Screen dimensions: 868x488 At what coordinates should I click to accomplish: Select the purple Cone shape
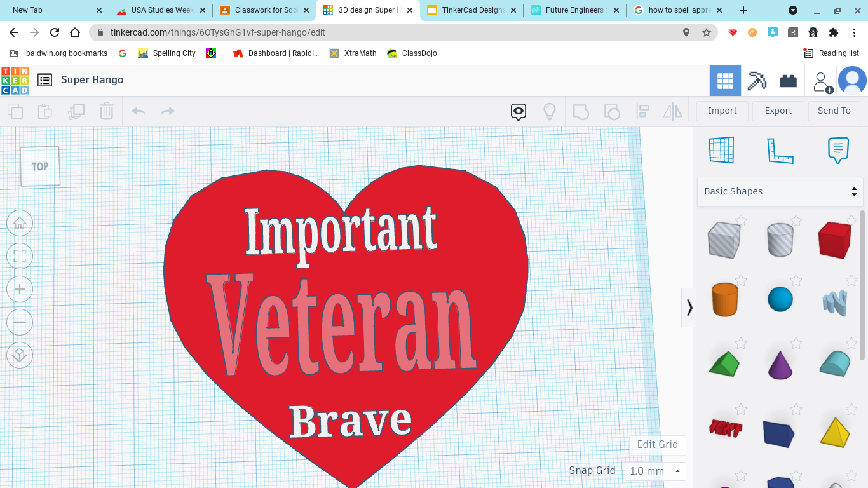click(x=780, y=364)
